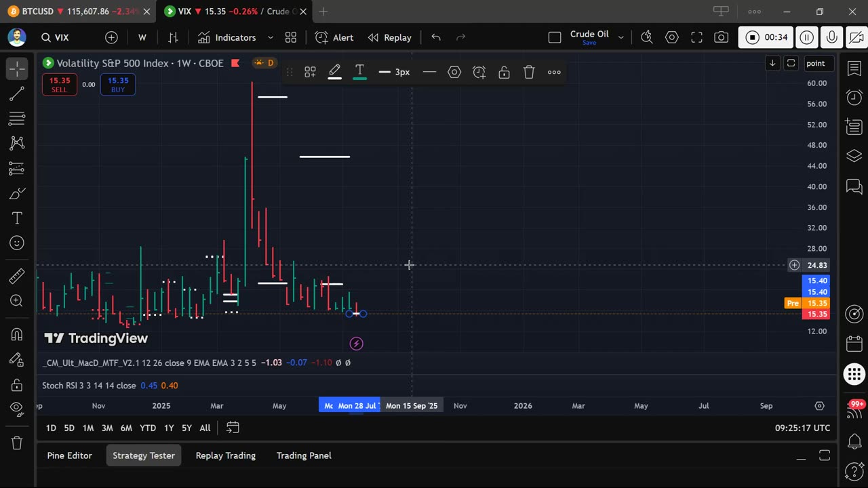Screen dimensions: 868x488
Task: Create an Alert from top toolbar
Action: tap(334, 37)
